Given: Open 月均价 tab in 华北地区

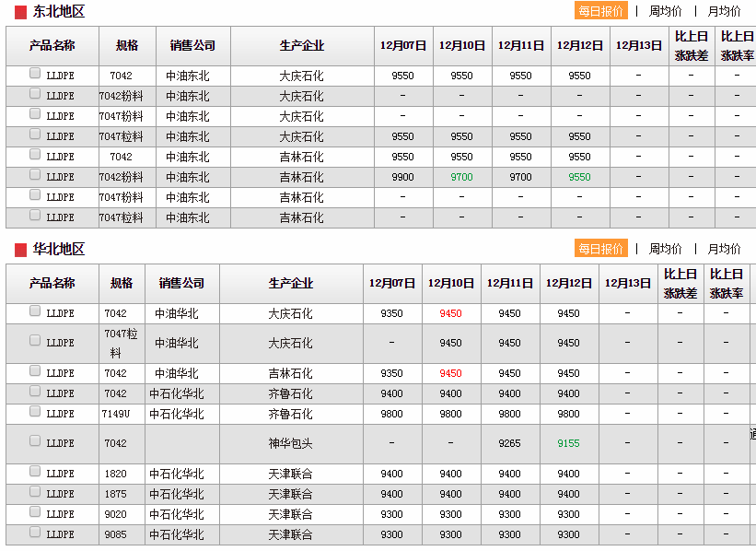Looking at the screenshot, I should coord(724,249).
